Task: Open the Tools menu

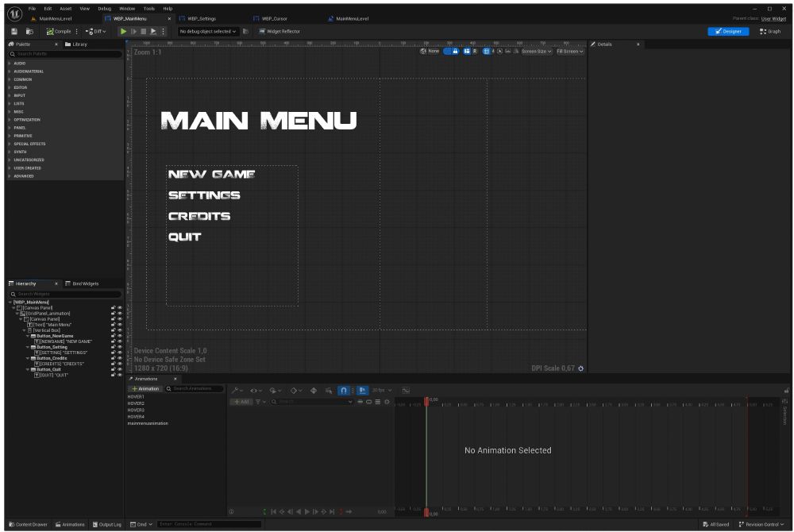Action: coord(149,9)
